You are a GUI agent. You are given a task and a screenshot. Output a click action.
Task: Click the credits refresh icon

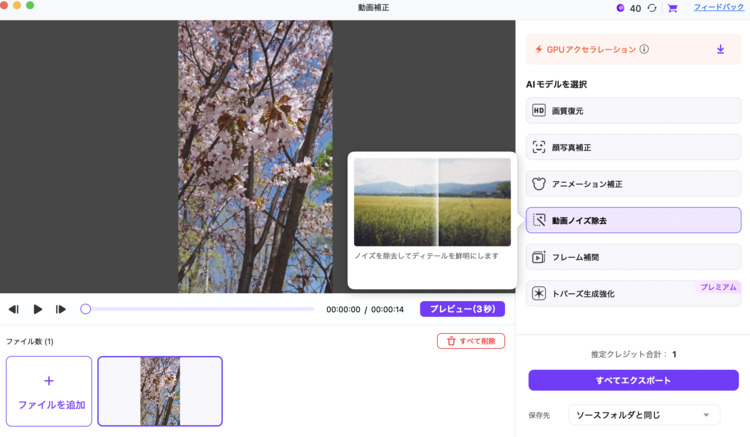[x=652, y=8]
